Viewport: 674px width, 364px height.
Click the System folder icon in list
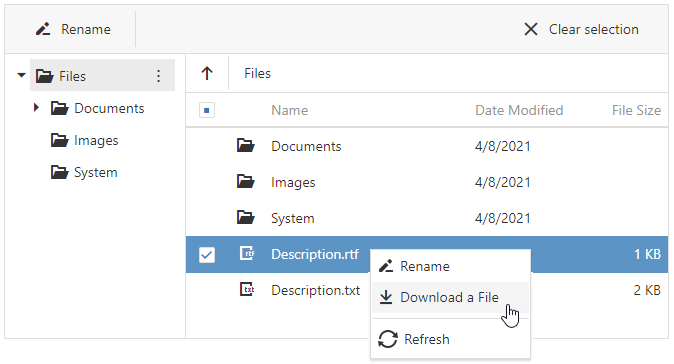[x=245, y=218]
